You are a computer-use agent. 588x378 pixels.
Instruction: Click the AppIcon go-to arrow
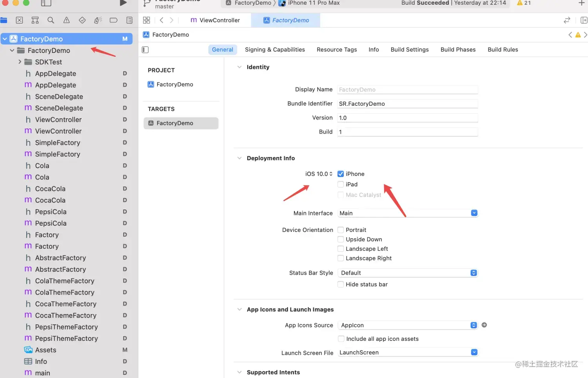pos(484,325)
